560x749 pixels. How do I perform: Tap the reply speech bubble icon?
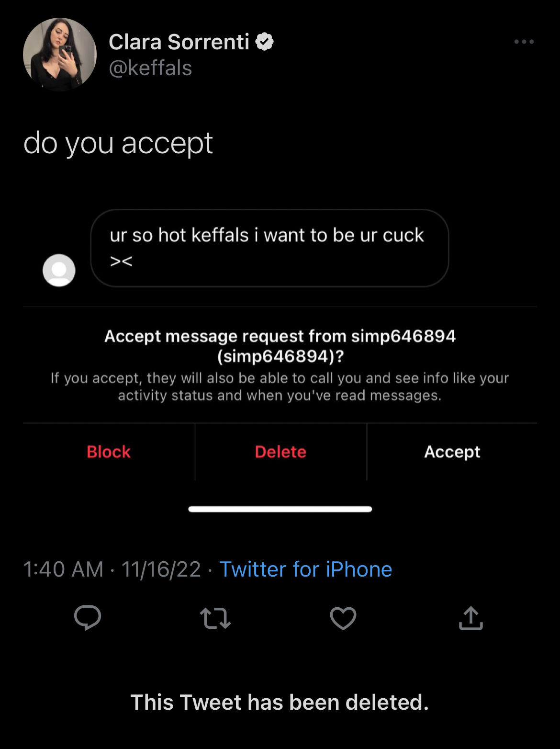point(88,618)
